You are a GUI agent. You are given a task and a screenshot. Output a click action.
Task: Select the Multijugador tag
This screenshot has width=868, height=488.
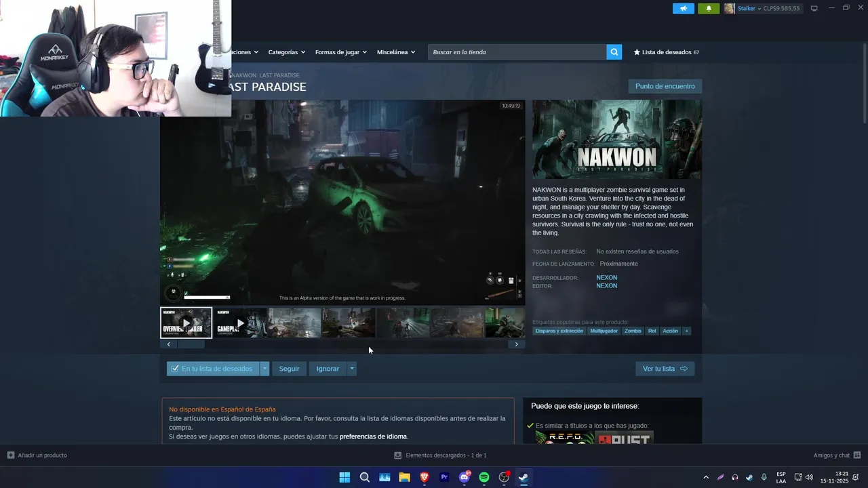(604, 331)
